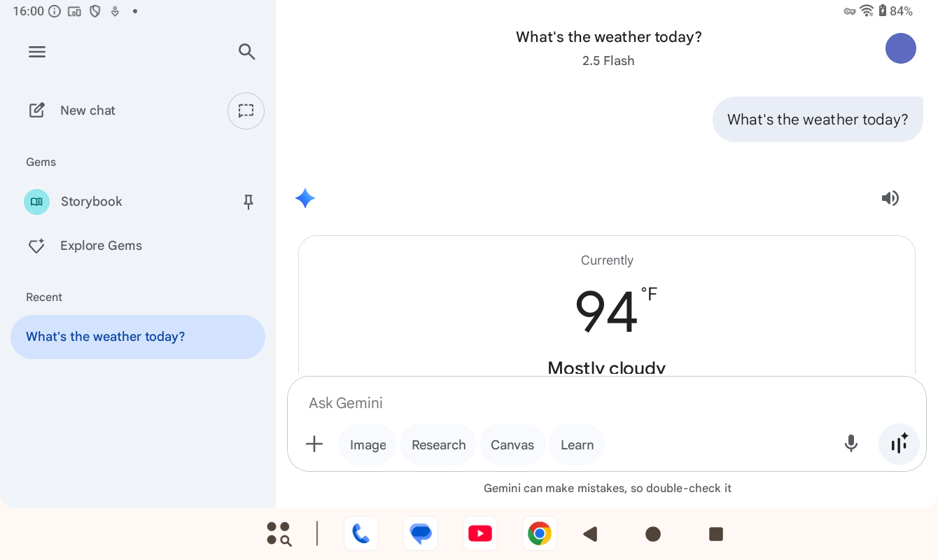
Task: Tap the microphone for voice input
Action: (851, 444)
